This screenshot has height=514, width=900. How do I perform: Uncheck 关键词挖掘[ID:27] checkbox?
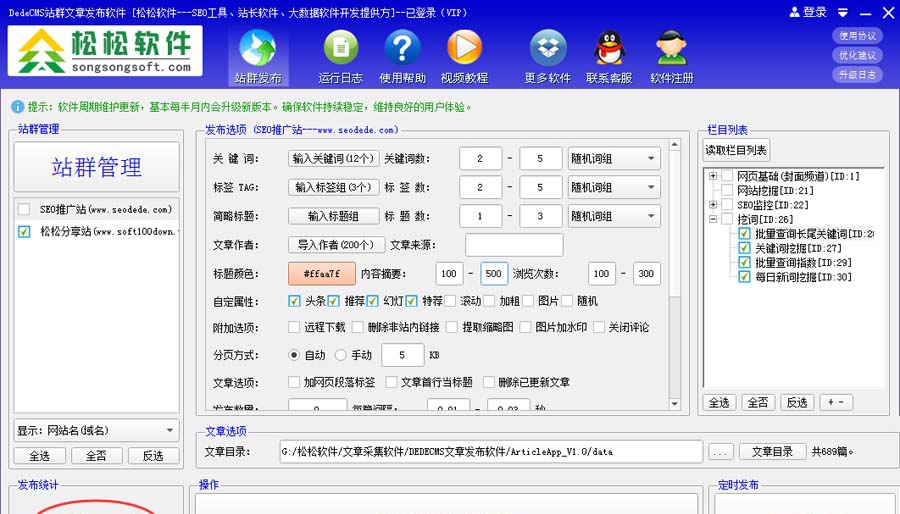(x=744, y=248)
